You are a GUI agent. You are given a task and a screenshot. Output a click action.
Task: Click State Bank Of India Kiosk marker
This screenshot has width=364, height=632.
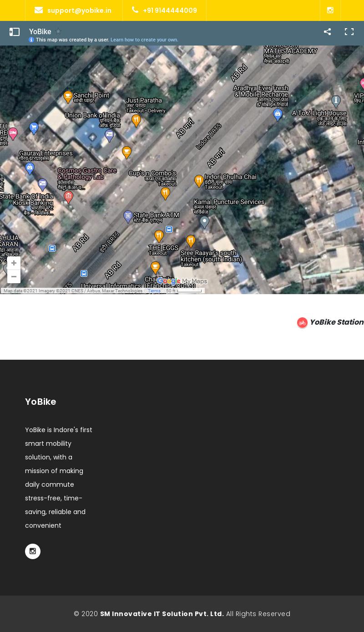(42, 184)
